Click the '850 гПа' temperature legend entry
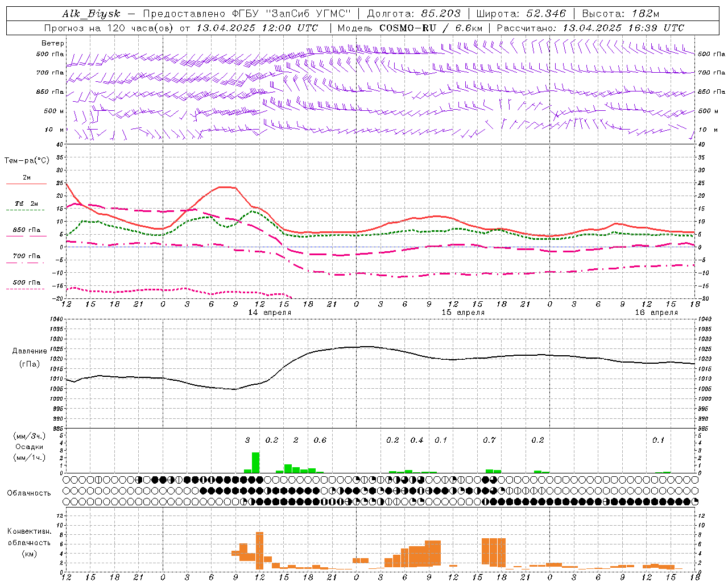Viewport: 728px width, 582px height. (27, 230)
